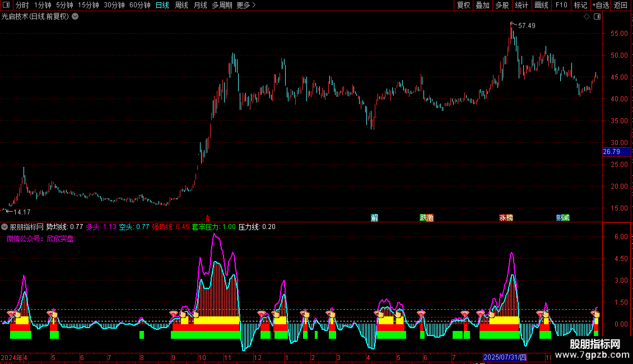
Task: Click the 股朋指标网 indicator name
Action: click(27, 227)
